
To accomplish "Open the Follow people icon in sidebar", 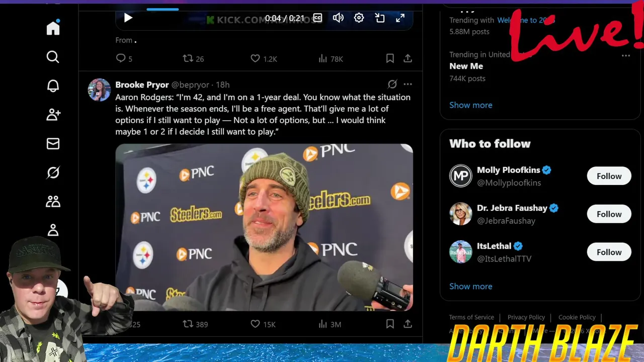I will tap(53, 115).
